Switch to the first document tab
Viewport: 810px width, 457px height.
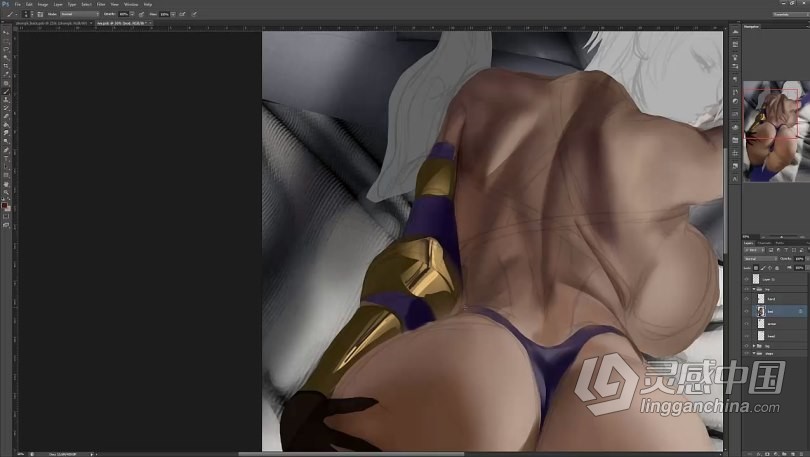[51, 23]
